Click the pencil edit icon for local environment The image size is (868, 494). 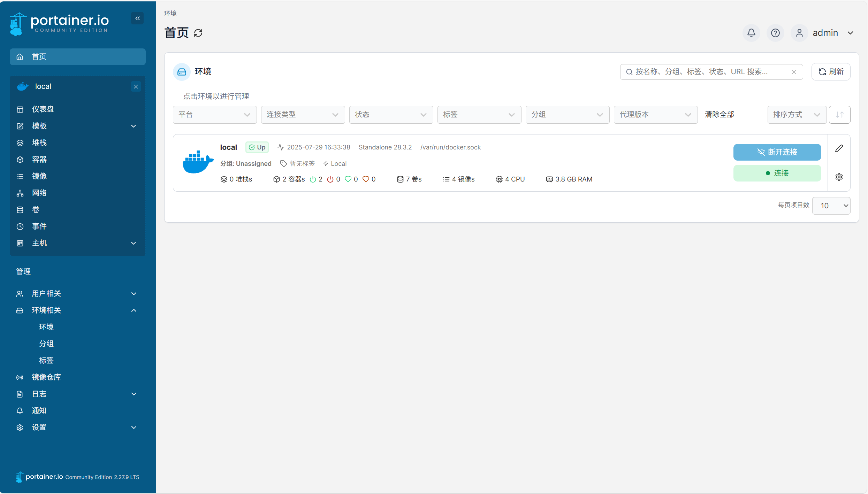839,149
